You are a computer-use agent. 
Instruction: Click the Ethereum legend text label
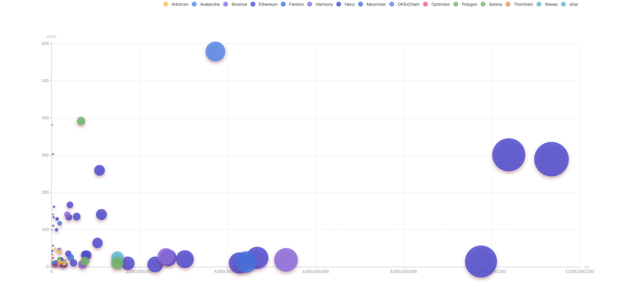tap(268, 4)
